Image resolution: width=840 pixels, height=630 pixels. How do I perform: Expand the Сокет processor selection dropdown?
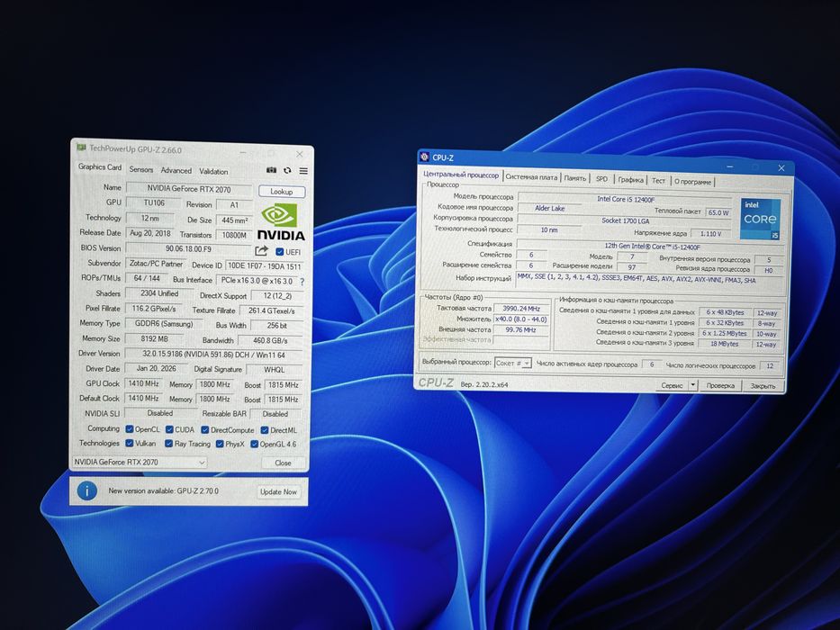click(x=512, y=364)
